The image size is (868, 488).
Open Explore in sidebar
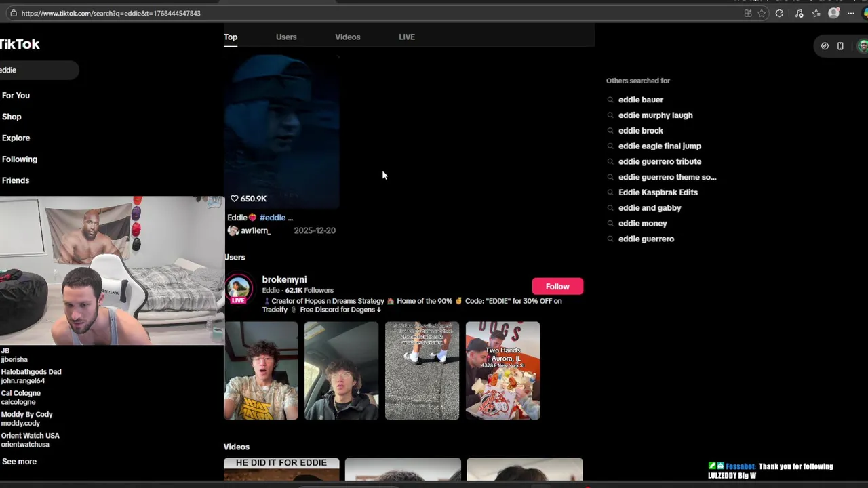pyautogui.click(x=16, y=138)
